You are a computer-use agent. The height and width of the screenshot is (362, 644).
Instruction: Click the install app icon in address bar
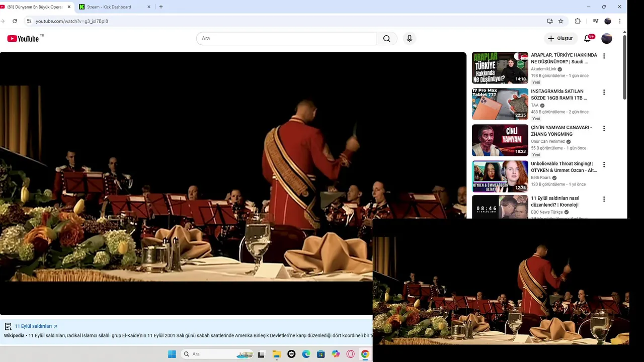[x=550, y=21]
